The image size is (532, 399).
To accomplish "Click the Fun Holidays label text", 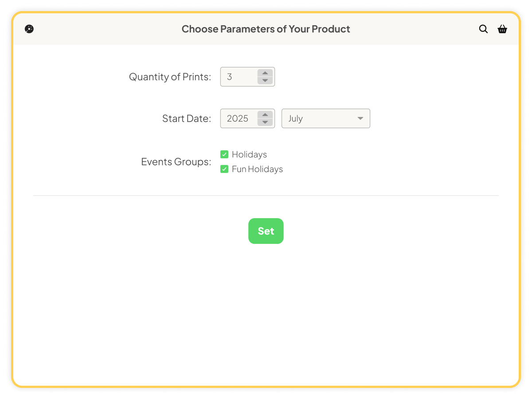I will (257, 169).
